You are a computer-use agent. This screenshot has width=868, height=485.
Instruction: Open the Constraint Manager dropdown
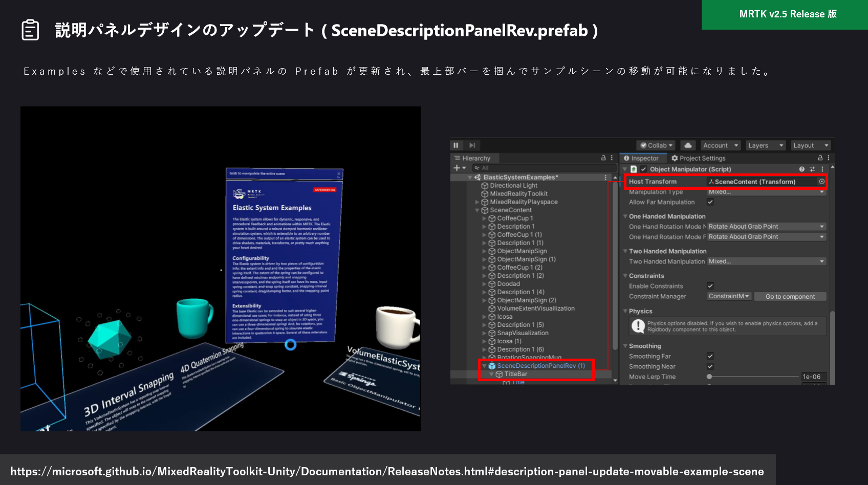click(729, 296)
